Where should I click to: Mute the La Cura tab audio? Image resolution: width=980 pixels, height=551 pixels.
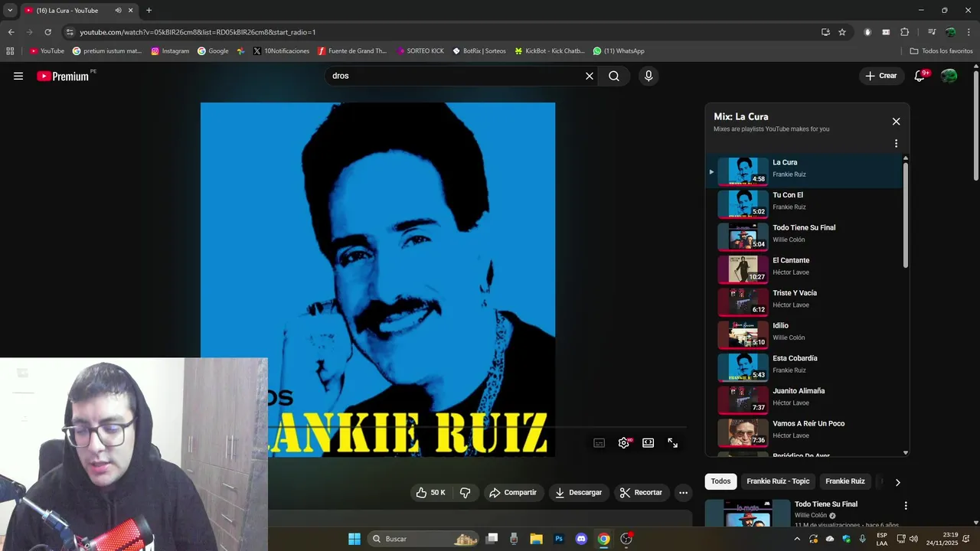[118, 11]
